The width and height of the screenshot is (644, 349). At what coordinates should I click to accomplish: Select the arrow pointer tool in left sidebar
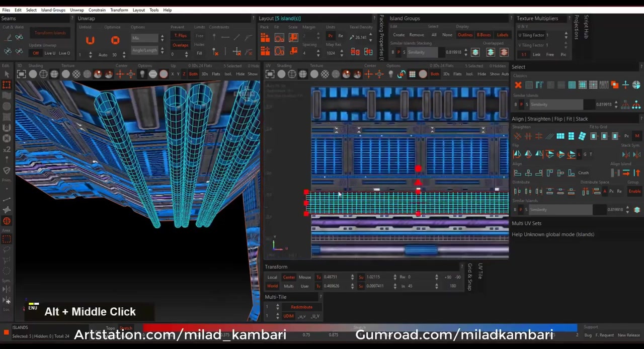point(7,74)
